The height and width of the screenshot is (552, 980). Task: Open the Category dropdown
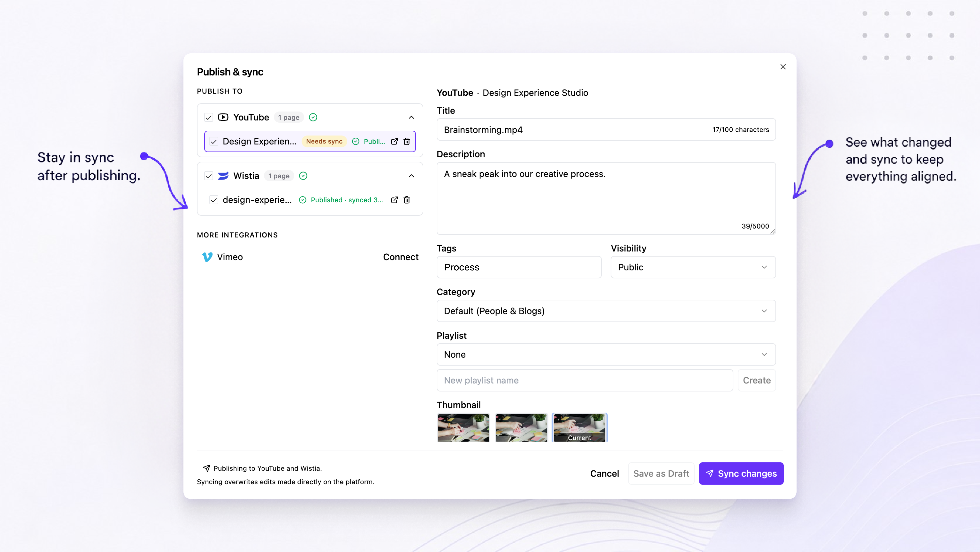tap(606, 311)
